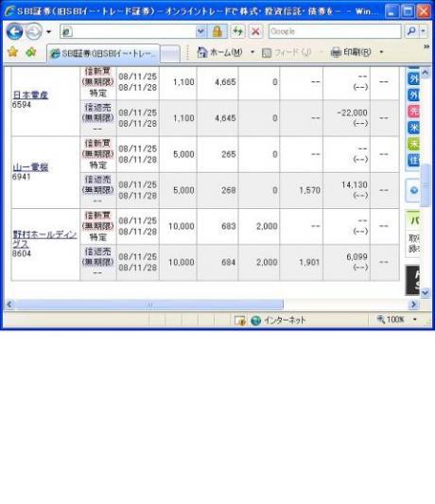435x504 pixels.
Task: Open the 山一電機 stock link
Action: pyautogui.click(x=30, y=167)
